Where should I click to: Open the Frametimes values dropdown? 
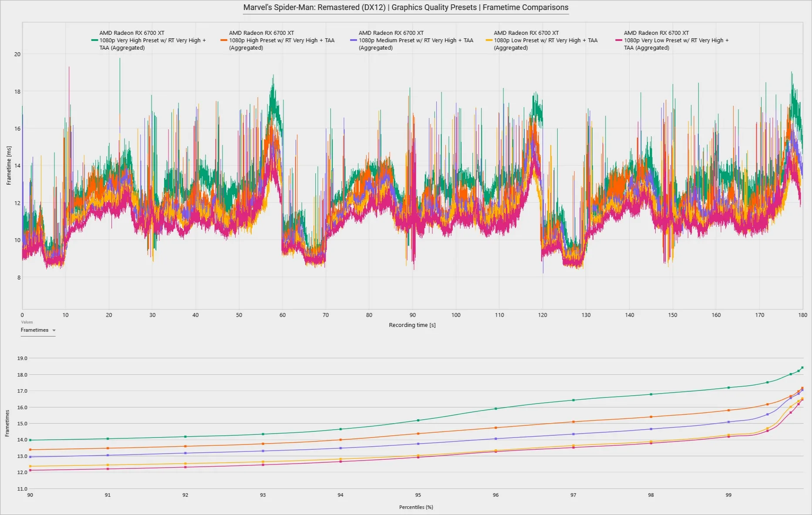click(38, 330)
